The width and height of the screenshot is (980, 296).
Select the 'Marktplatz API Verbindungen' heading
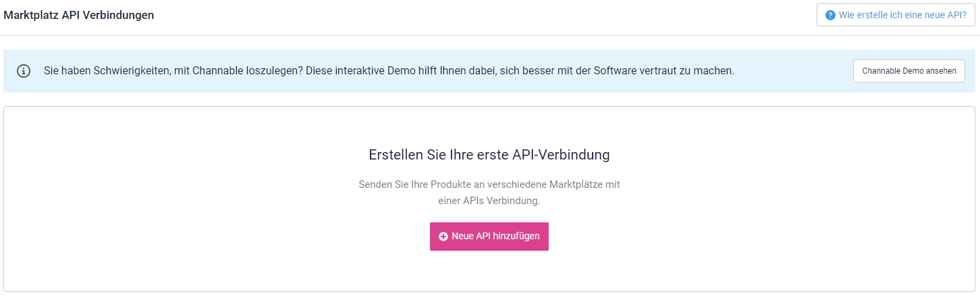[79, 15]
